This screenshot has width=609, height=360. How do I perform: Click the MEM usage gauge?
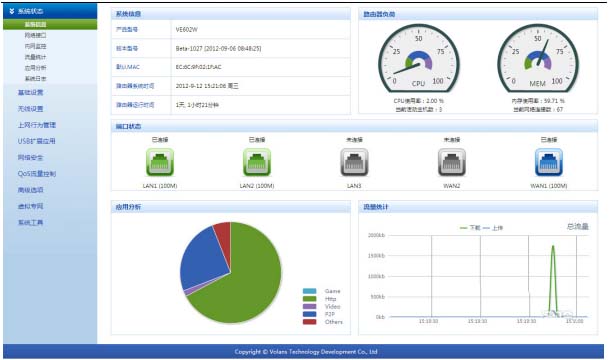538,58
